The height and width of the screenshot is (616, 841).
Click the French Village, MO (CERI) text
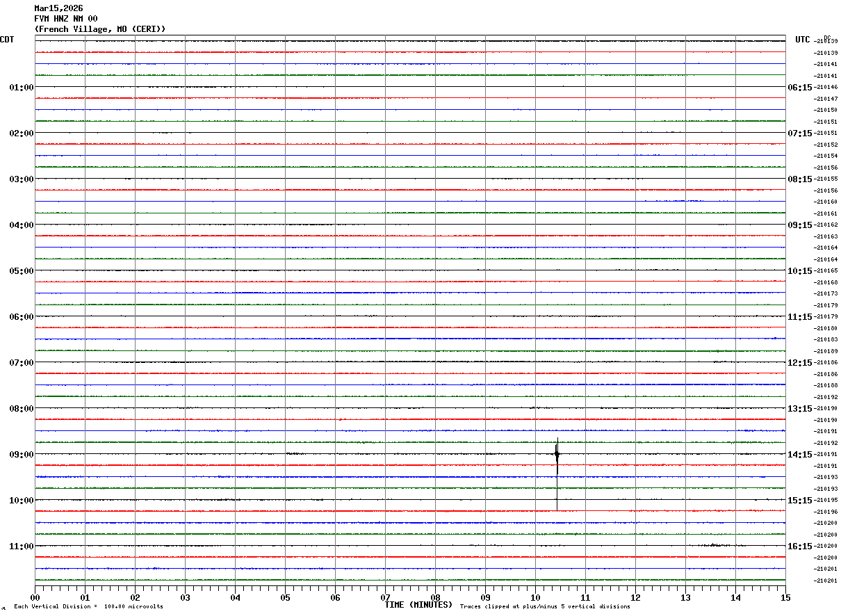(x=100, y=29)
